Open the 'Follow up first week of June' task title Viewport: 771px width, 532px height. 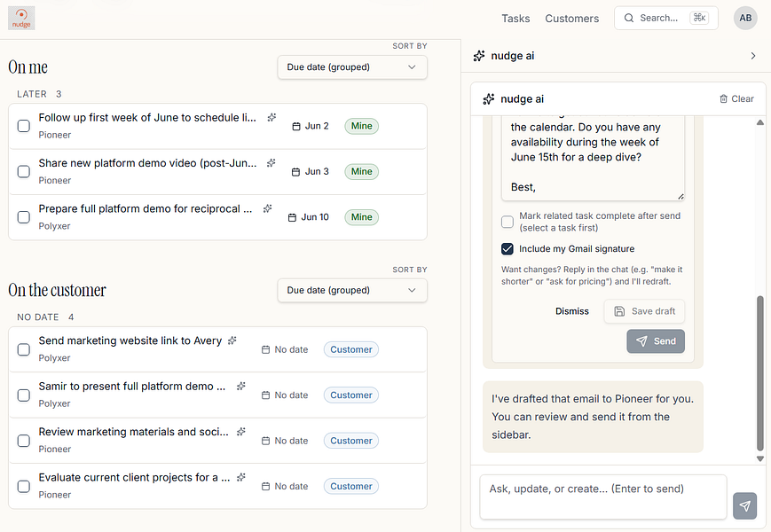click(x=147, y=118)
